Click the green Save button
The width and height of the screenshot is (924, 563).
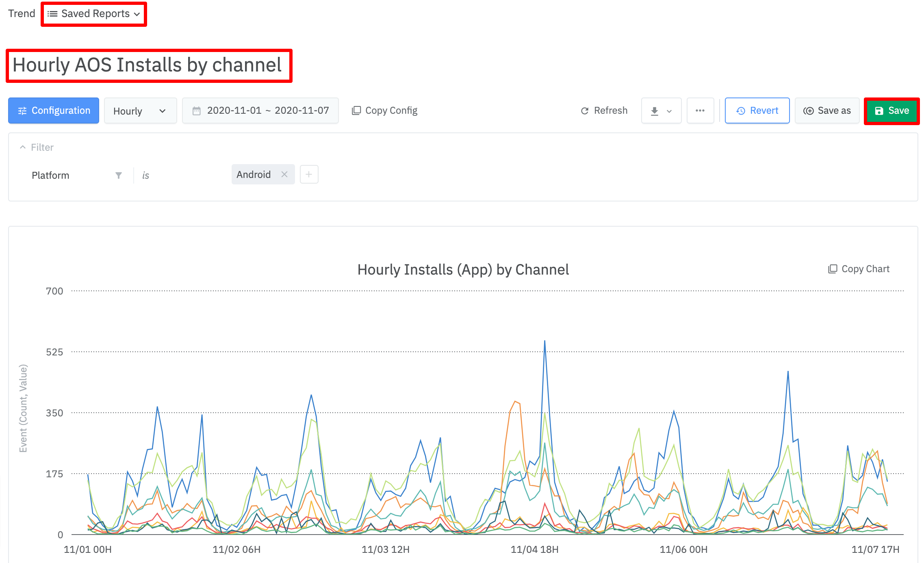[891, 110]
